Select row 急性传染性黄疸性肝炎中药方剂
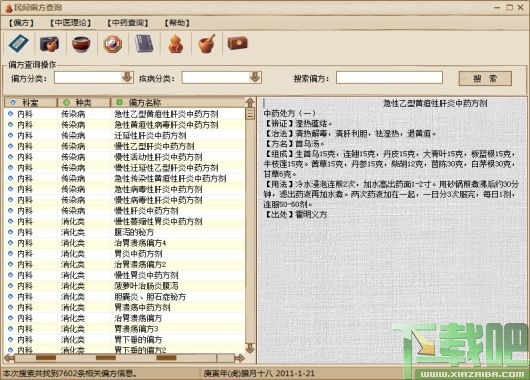The width and height of the screenshot is (530, 380). point(124,179)
